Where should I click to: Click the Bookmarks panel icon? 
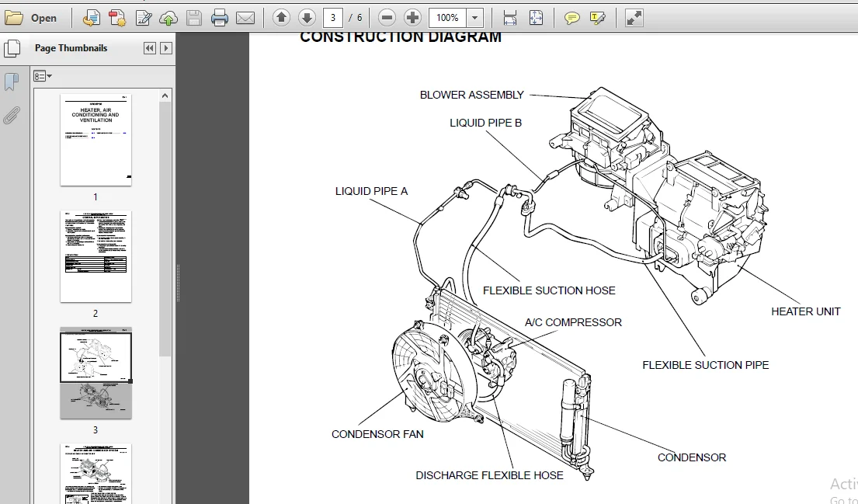(x=12, y=82)
